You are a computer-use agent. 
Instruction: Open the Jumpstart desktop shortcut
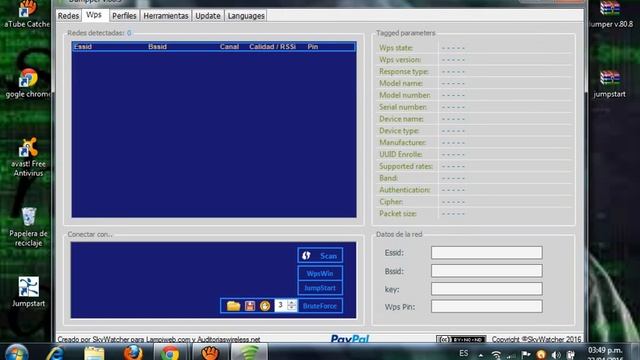coord(28,291)
